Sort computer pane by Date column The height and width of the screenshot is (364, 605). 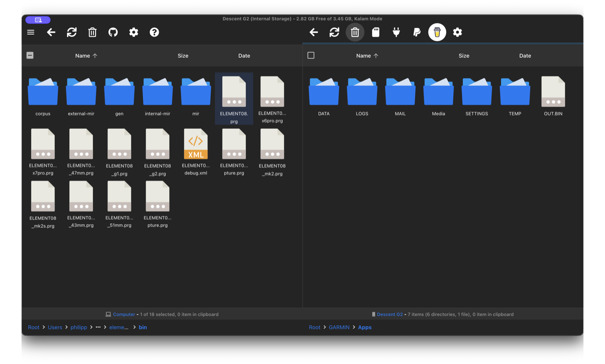[244, 56]
